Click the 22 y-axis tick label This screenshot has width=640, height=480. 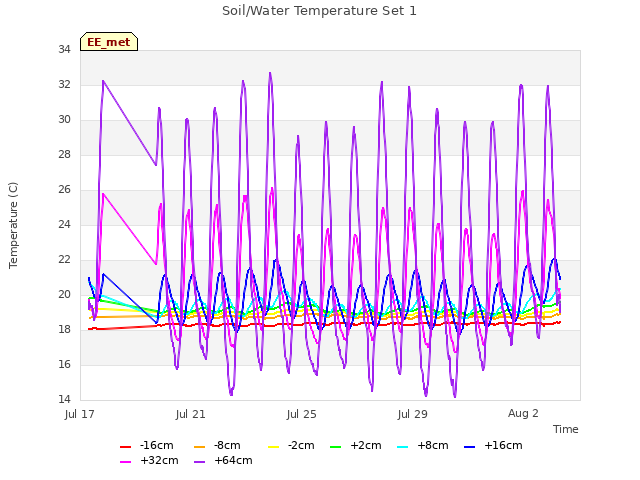pos(64,260)
